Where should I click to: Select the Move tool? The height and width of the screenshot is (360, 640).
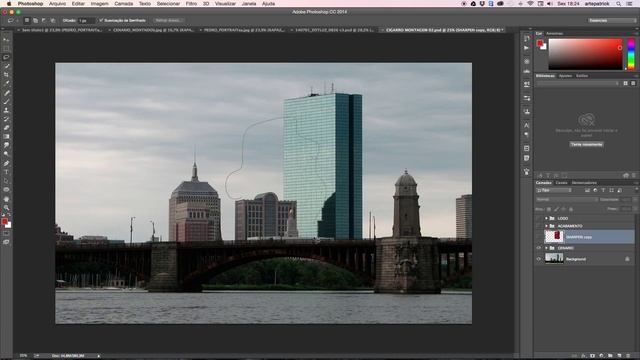[x=6, y=40]
